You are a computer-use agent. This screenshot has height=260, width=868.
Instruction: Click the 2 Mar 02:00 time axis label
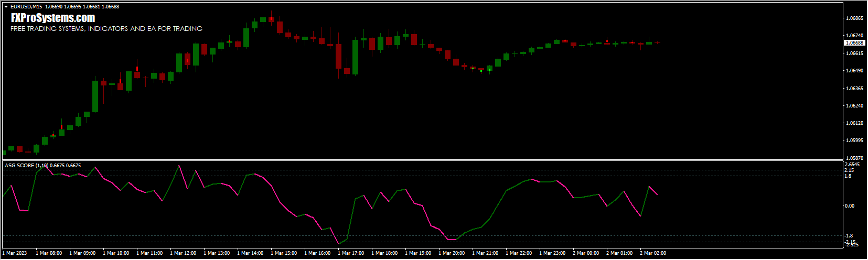point(653,253)
